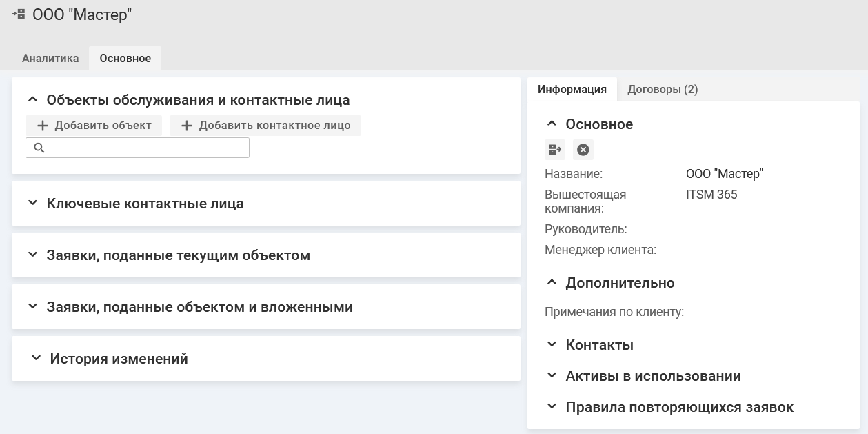Switch to the Аналитика tab
Viewport: 868px width, 434px height.
pyautogui.click(x=50, y=59)
